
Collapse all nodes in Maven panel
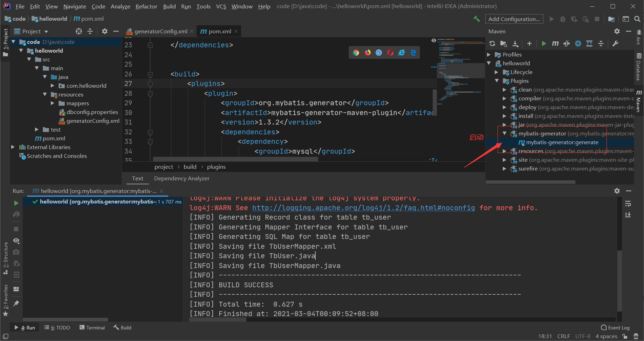tap(601, 44)
